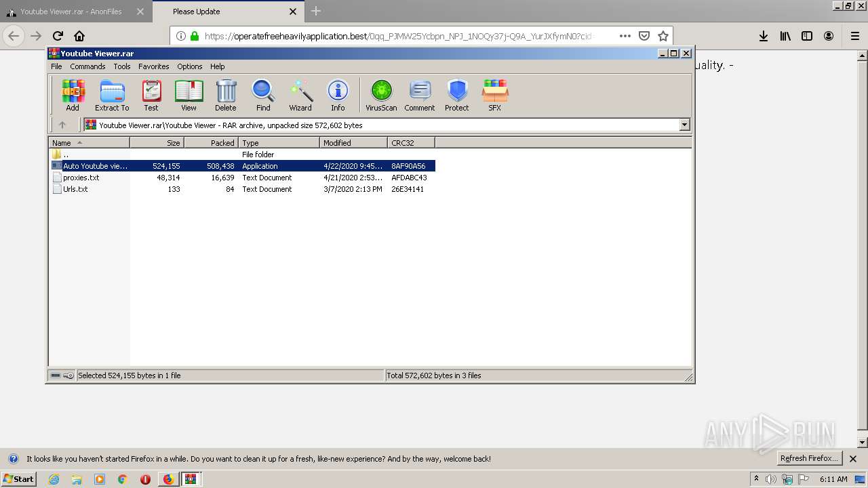Open the File menu in WinRAR

click(56, 66)
